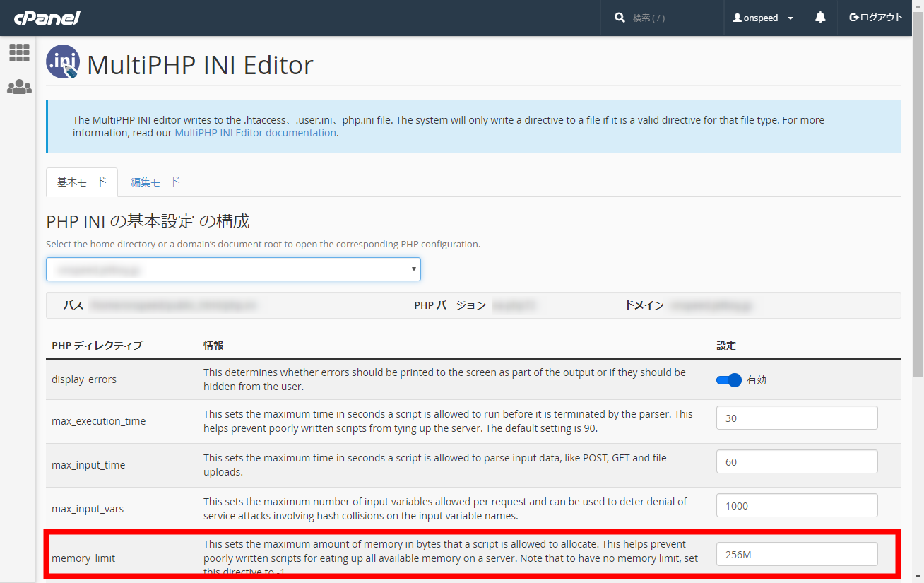The height and width of the screenshot is (583, 924).
Task: Switch to the 基本モード tab
Action: coord(82,182)
